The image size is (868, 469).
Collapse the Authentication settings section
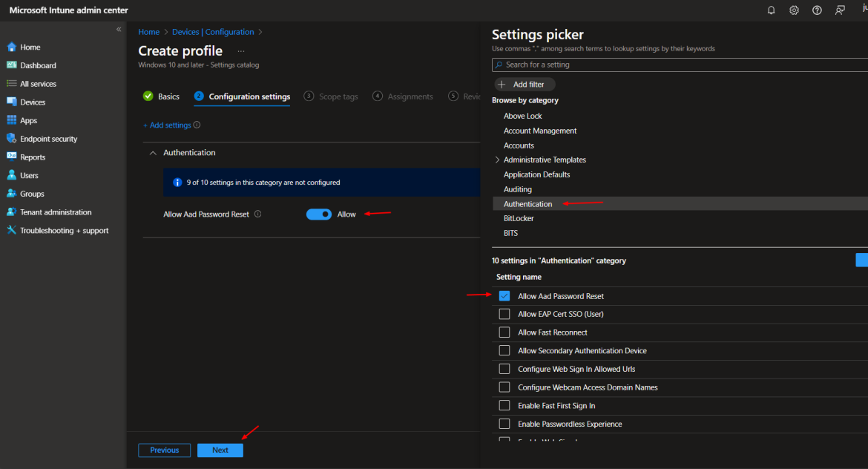[154, 153]
